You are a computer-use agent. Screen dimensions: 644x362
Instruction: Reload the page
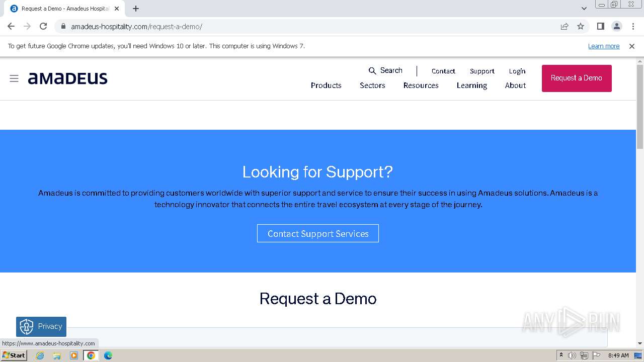[x=43, y=26]
